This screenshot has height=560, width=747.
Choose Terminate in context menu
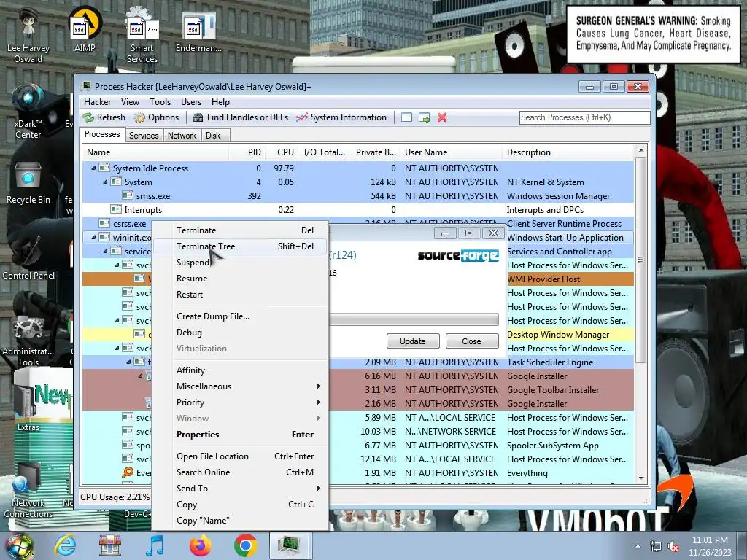(x=240, y=230)
